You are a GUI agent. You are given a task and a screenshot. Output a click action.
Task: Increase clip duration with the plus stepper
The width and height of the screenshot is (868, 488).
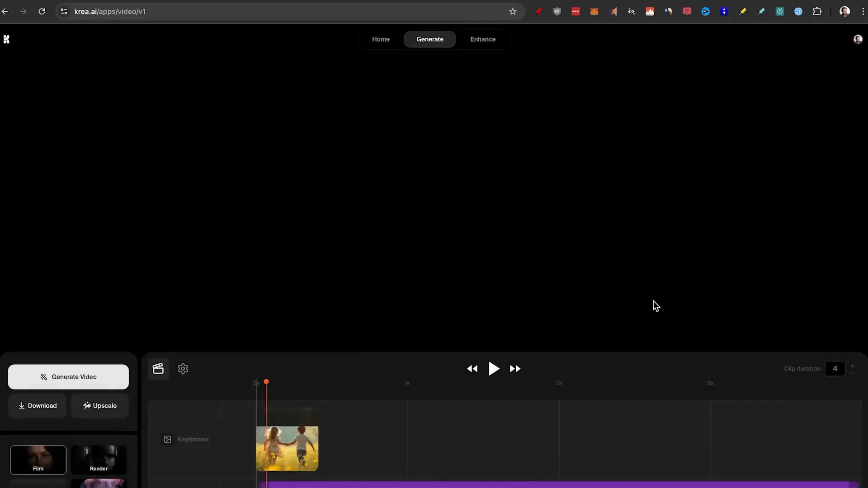coord(853,365)
